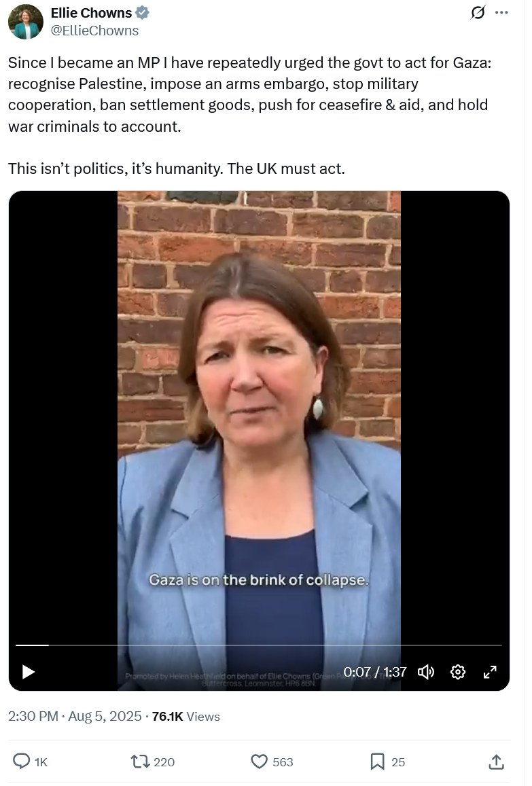Like the post with heart icon
The image size is (532, 786).
259,762
